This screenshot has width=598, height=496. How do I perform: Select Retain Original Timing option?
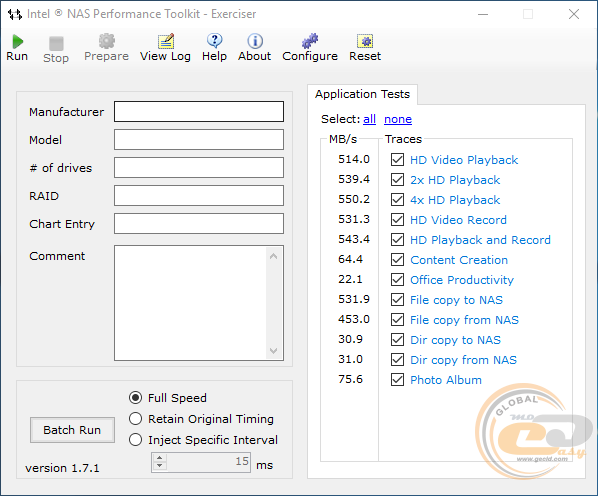[x=135, y=419]
